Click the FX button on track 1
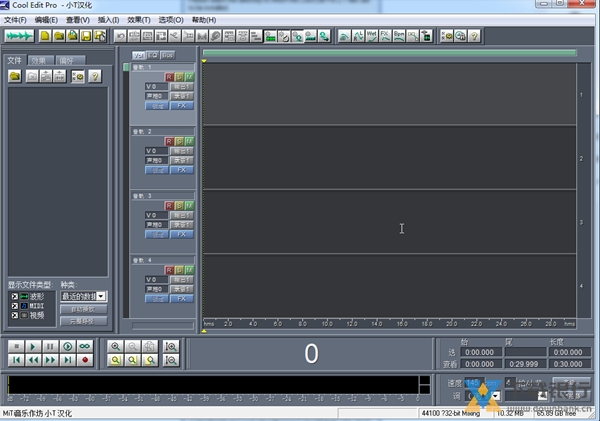The height and width of the screenshot is (421, 600). click(183, 105)
